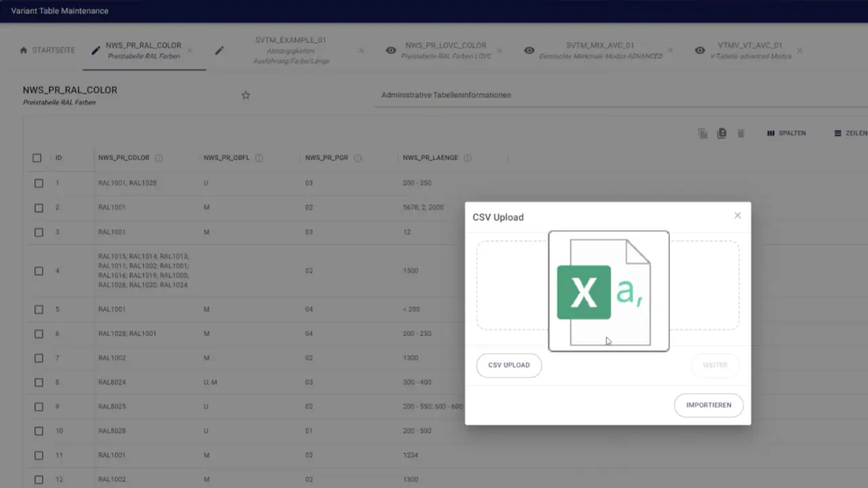Select the home Startseite icon
The image size is (868, 488).
pos(24,49)
